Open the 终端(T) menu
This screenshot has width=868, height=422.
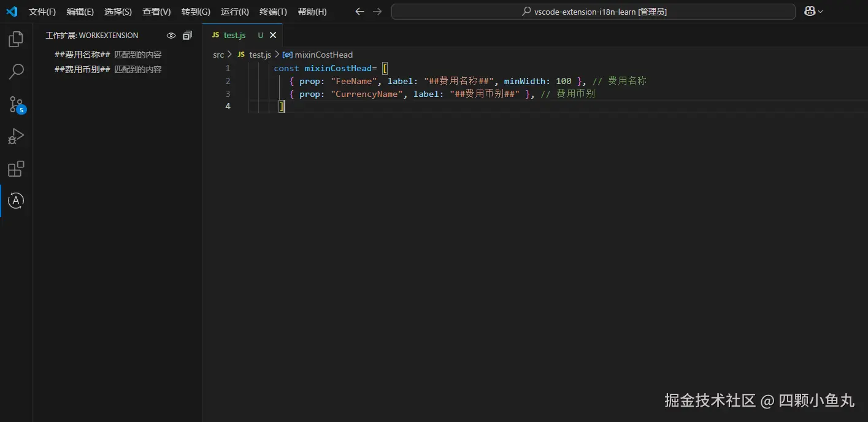[273, 12]
